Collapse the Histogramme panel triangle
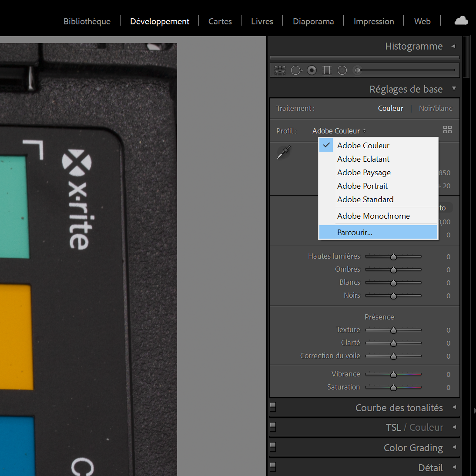This screenshot has width=476, height=476. [453, 47]
